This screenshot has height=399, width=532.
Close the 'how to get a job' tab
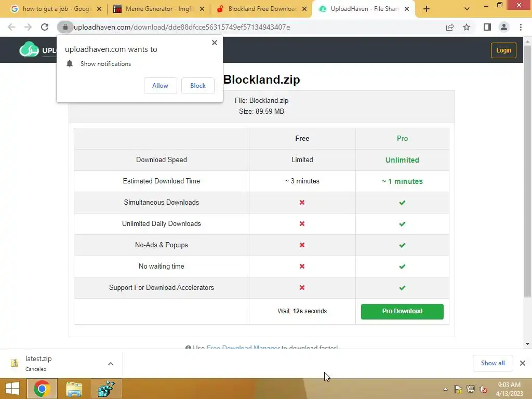(x=99, y=9)
